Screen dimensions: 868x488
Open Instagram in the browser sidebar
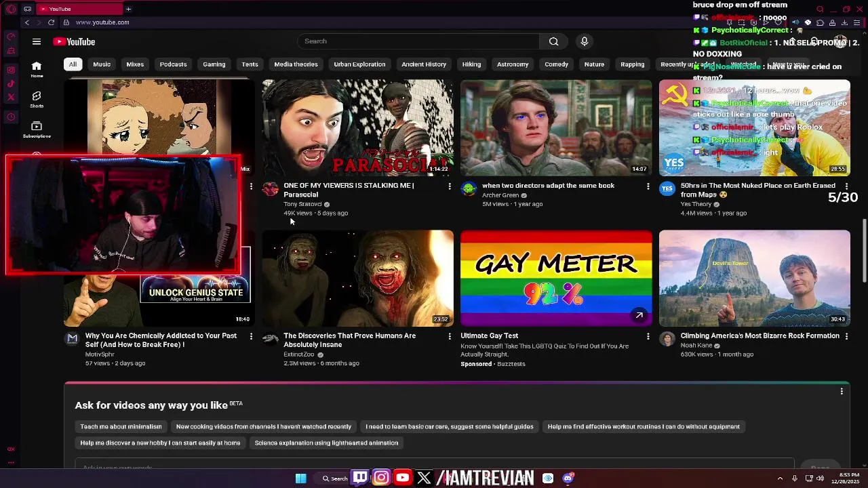tap(11, 70)
